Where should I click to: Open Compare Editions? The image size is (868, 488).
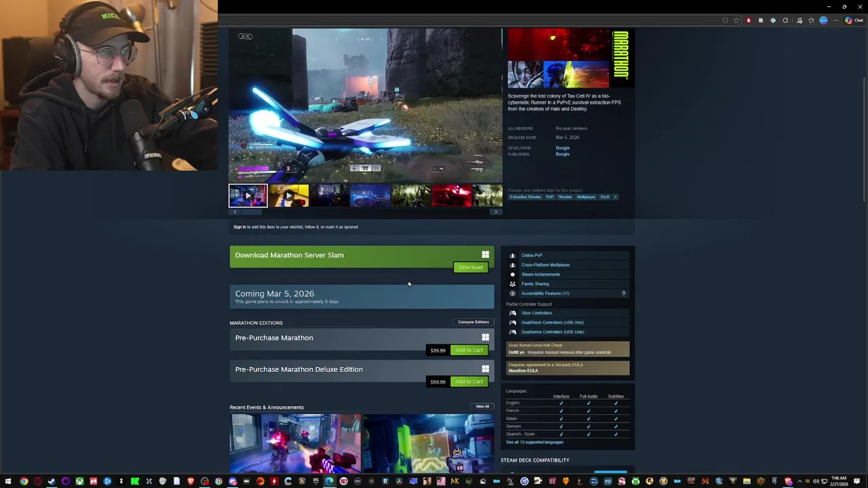point(473,322)
